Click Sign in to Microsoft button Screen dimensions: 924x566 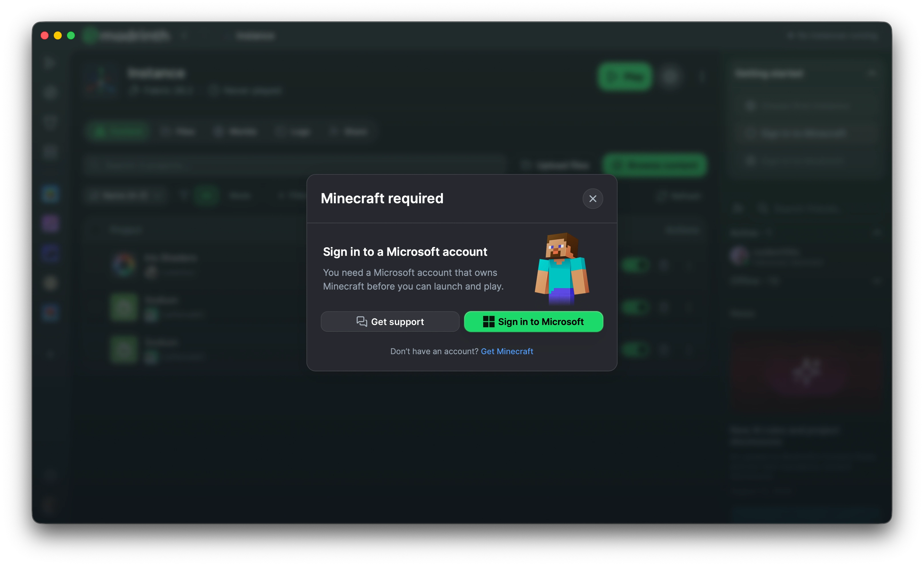point(534,322)
